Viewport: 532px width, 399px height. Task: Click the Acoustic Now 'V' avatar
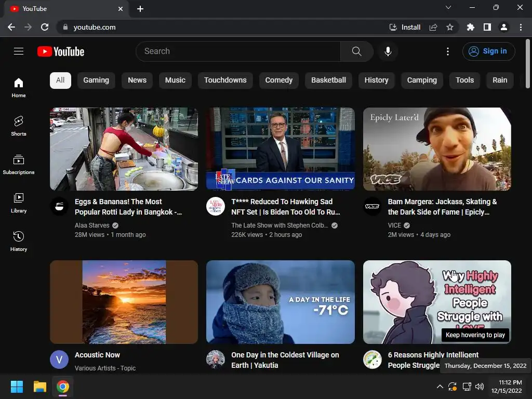coord(59,360)
